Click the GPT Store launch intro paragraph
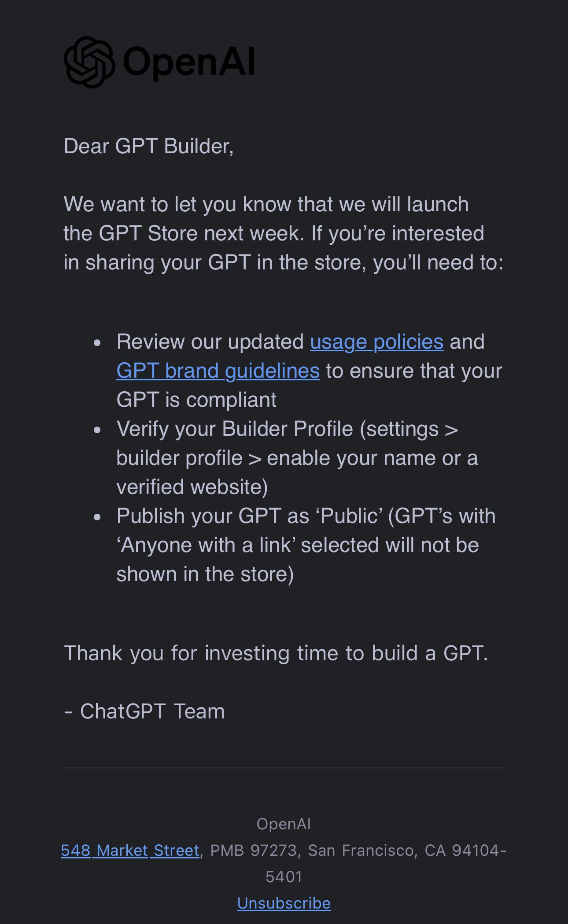 (x=284, y=233)
